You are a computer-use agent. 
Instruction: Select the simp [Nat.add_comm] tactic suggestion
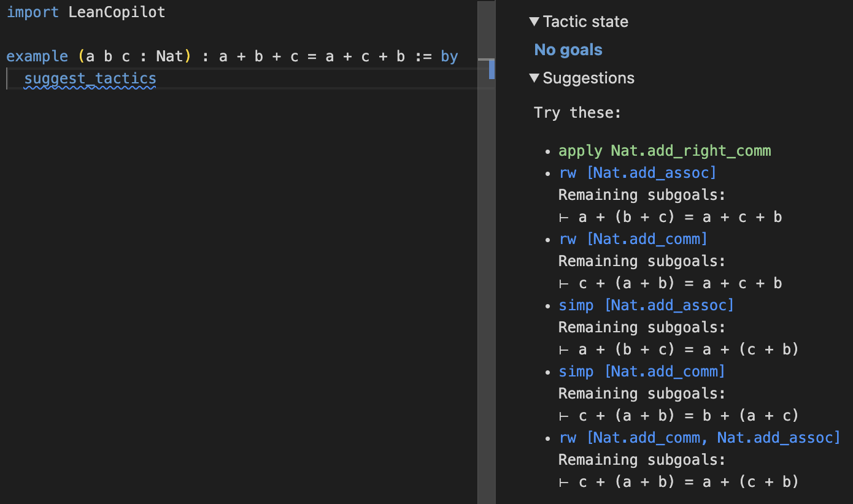click(641, 371)
